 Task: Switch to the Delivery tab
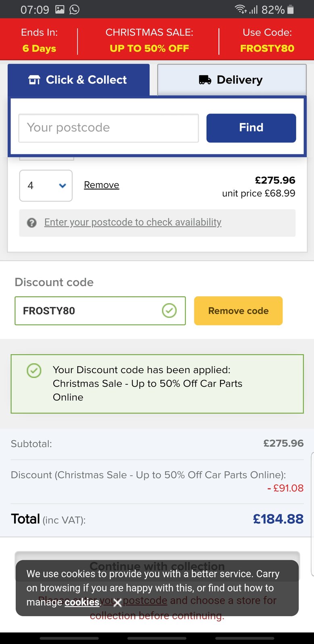(x=232, y=80)
